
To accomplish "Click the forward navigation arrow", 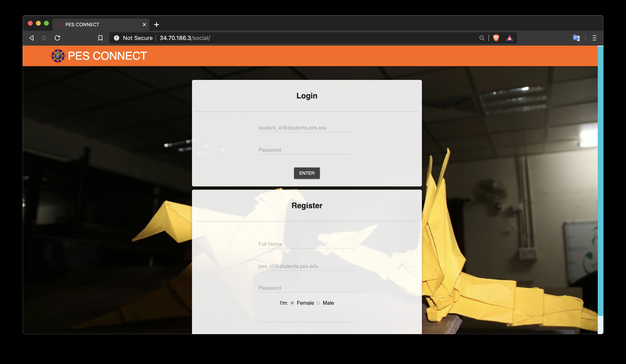I will (x=44, y=38).
